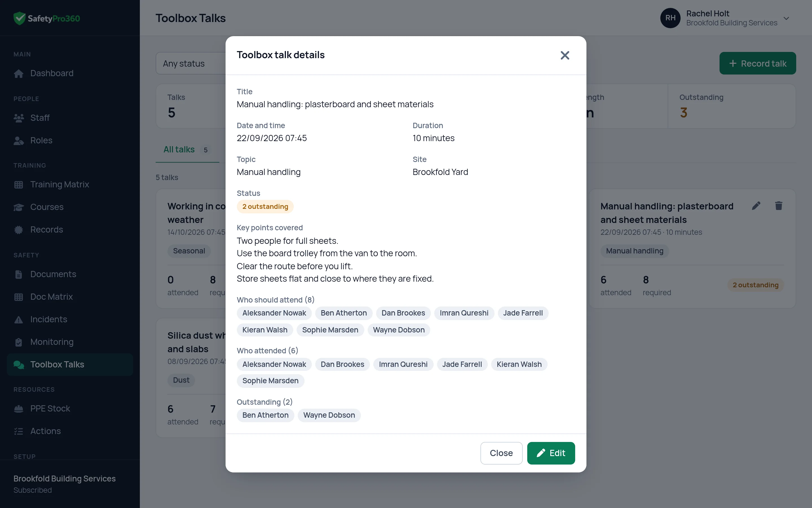The image size is (812, 508).
Task: Click the Actions checklist icon
Action: (19, 431)
